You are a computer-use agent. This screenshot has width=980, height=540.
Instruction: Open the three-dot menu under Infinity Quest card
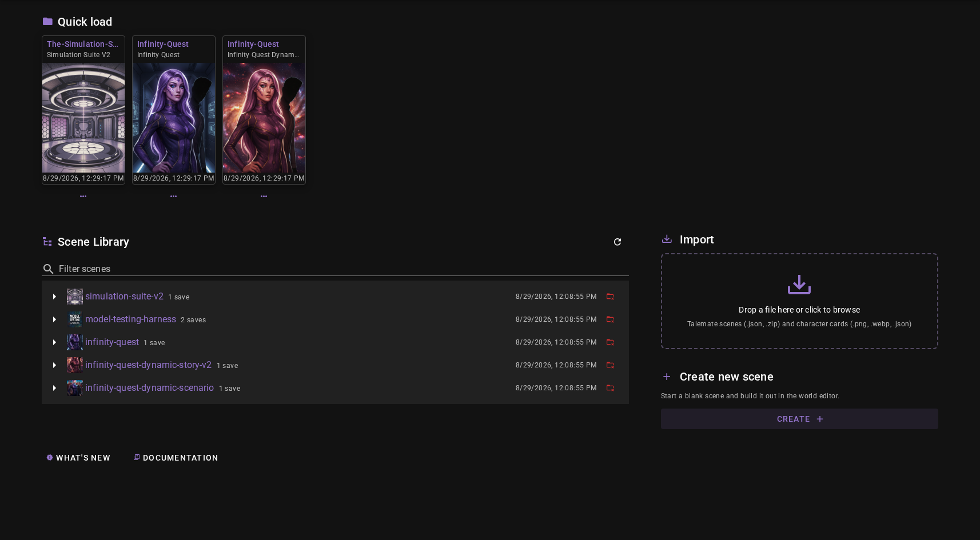pos(174,196)
